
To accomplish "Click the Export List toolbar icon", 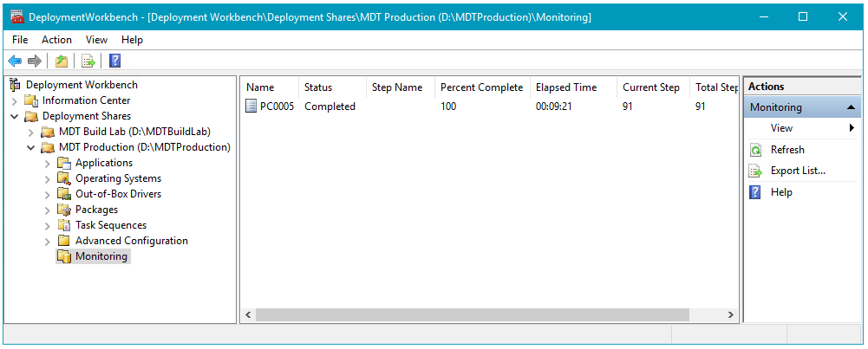I will click(x=88, y=61).
